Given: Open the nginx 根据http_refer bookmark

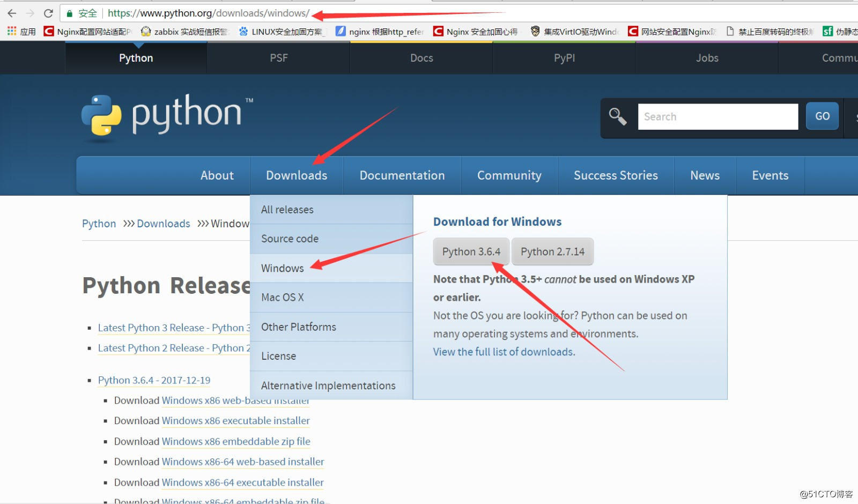Looking at the screenshot, I should pos(380,32).
